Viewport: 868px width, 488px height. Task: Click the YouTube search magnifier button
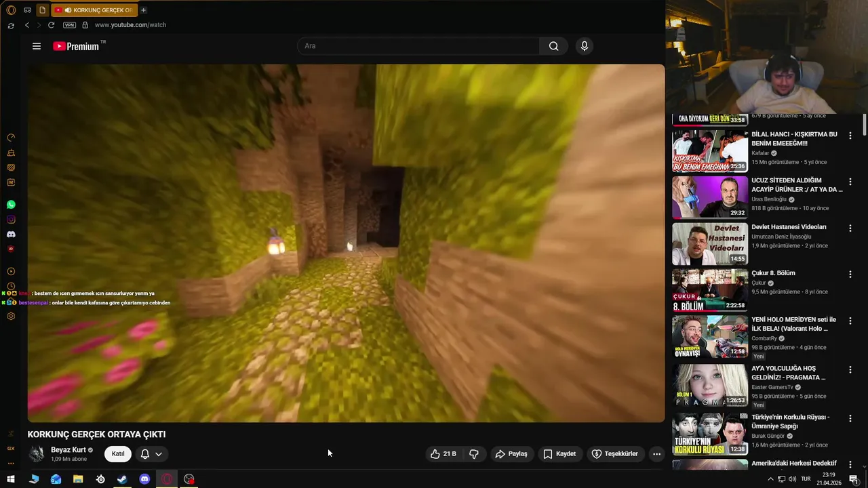(x=554, y=46)
